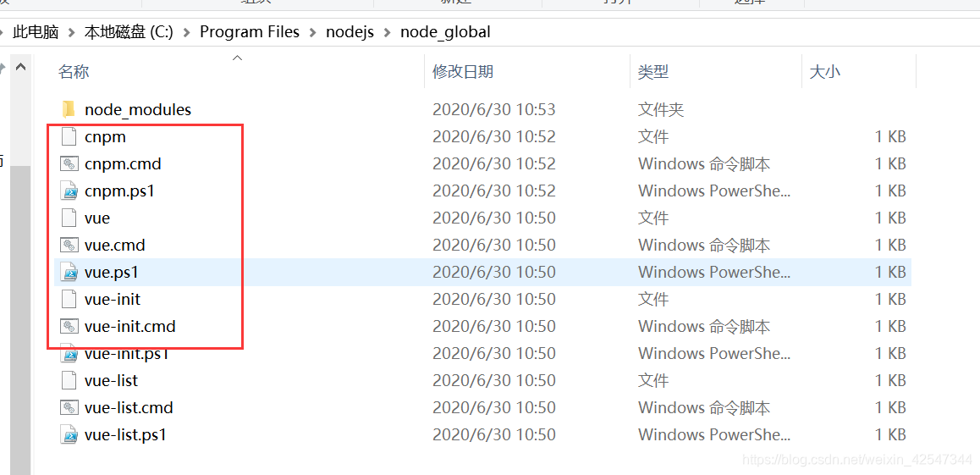Navigate to nodejs in address bar
Image resolution: width=980 pixels, height=475 pixels.
[350, 32]
